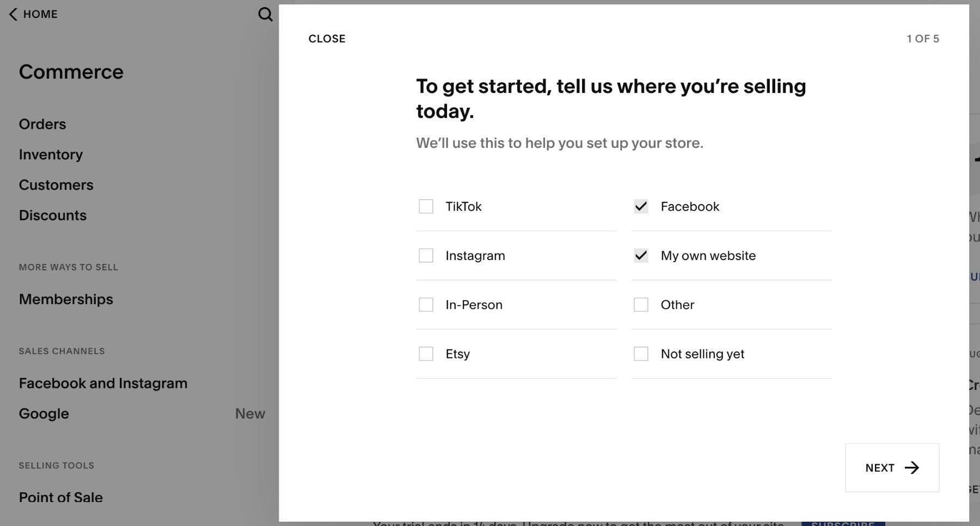The image size is (980, 526).
Task: Uncheck the Facebook checkbox
Action: coord(641,207)
